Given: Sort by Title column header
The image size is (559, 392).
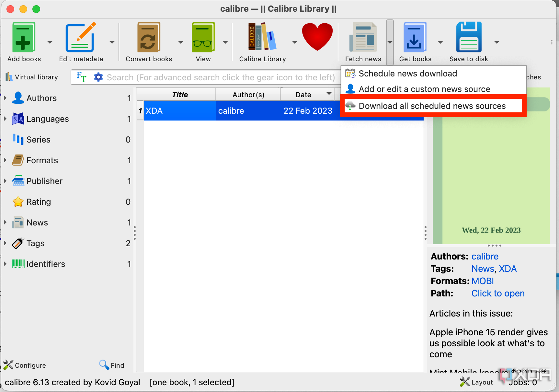Looking at the screenshot, I should point(180,94).
